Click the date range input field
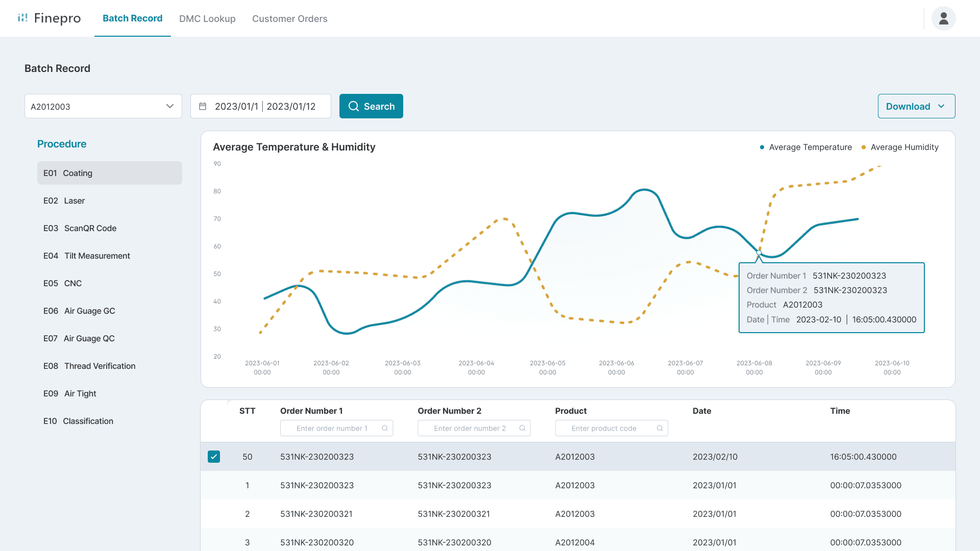The height and width of the screenshot is (551, 980). 265,106
